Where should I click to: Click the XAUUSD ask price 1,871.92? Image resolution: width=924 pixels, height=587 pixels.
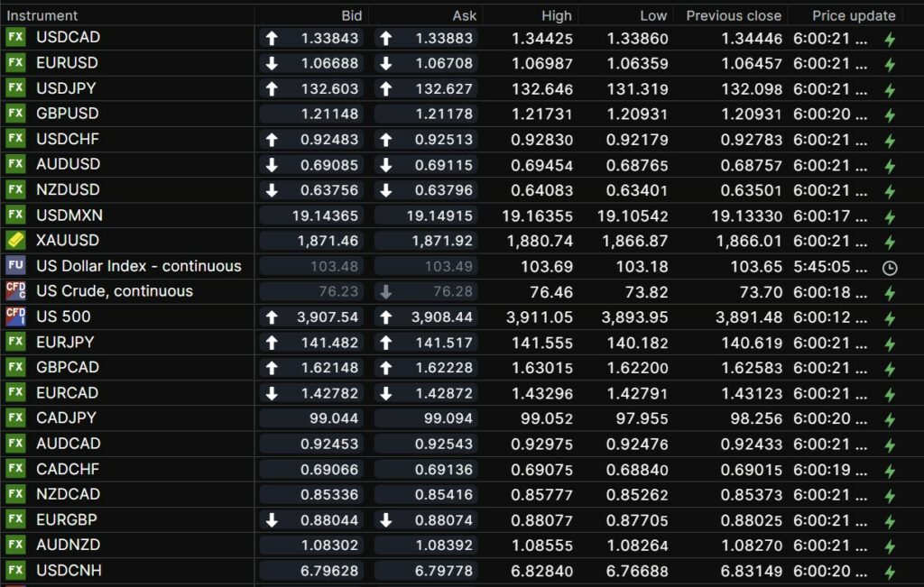coord(443,241)
